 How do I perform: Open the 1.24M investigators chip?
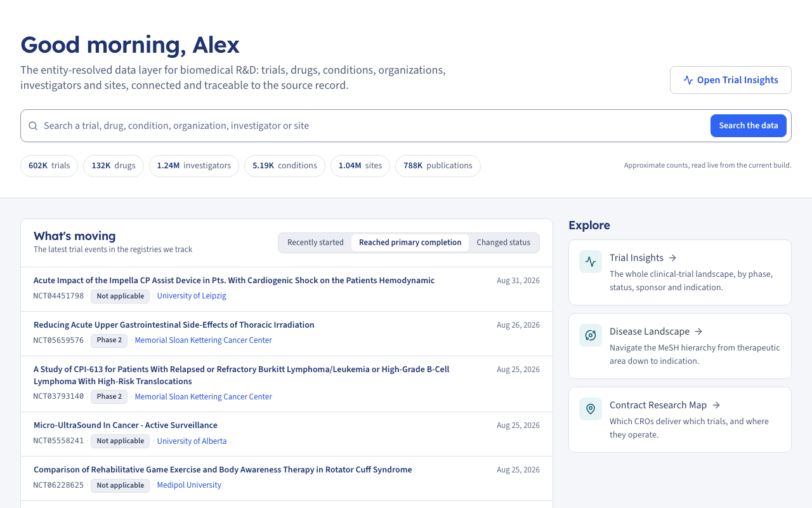coord(194,166)
